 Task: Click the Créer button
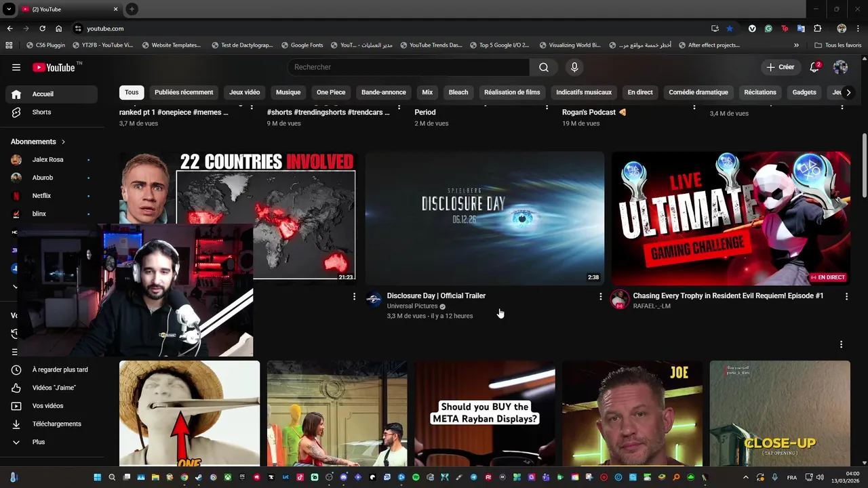point(781,67)
